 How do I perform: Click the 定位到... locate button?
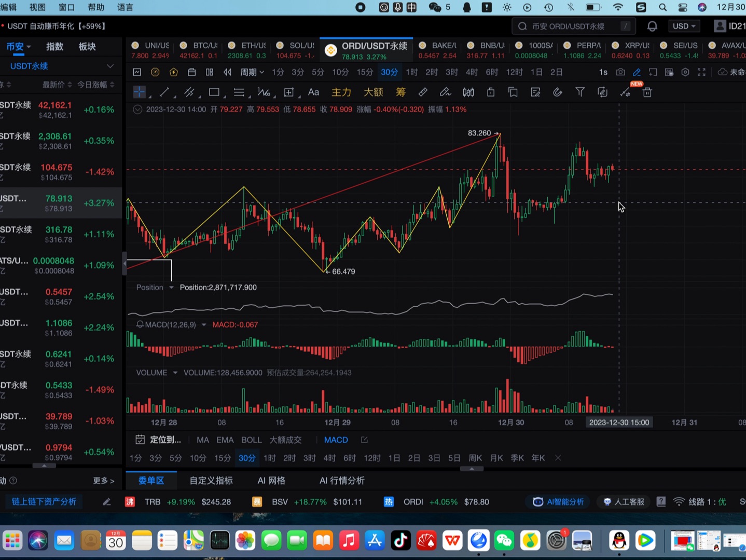click(158, 440)
